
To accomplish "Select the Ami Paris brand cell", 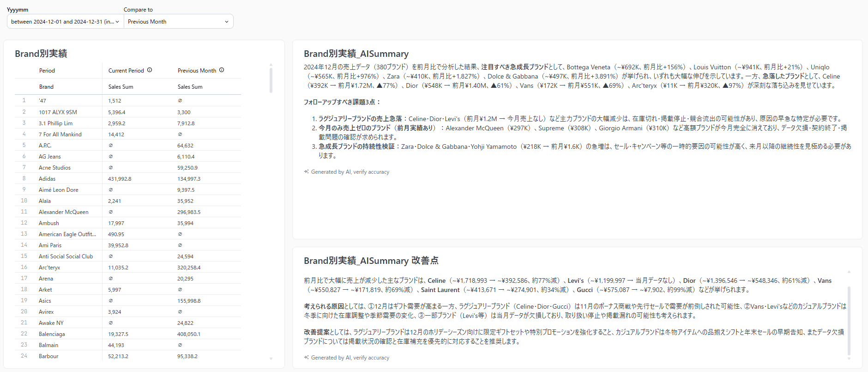I will [50, 245].
